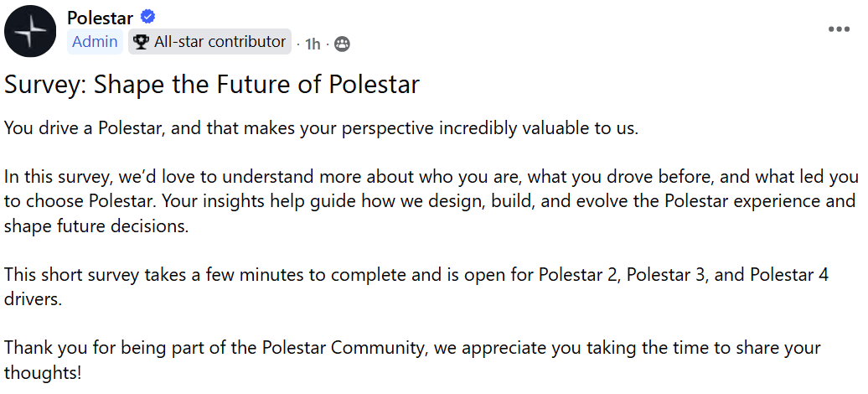Click the closing word 'thoughts!' in the post
This screenshot has height=394, width=868.
pyautogui.click(x=43, y=372)
